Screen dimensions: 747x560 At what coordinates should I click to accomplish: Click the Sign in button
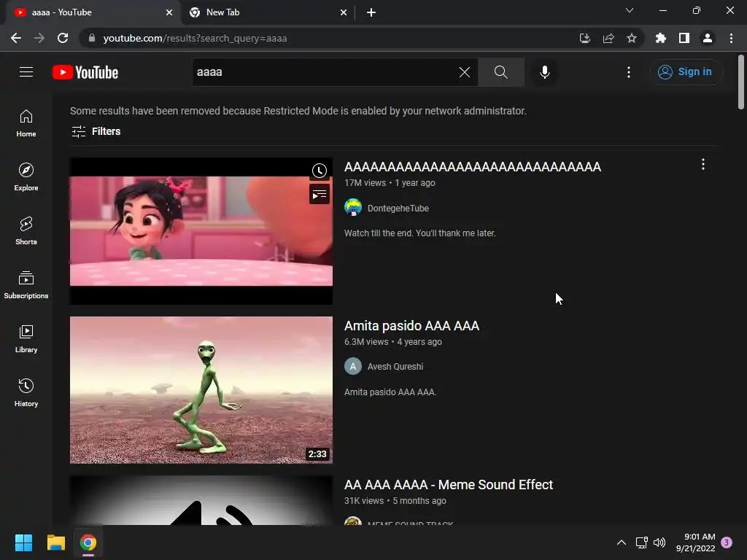pyautogui.click(x=686, y=72)
